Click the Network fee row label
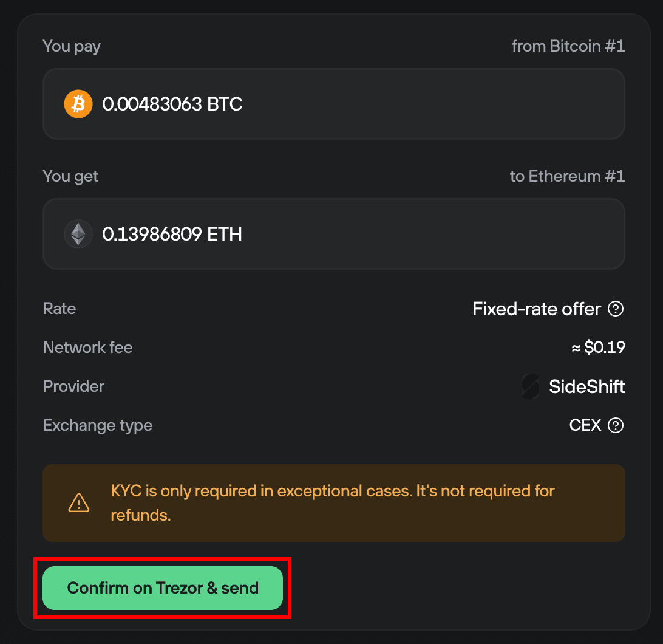 tap(87, 348)
